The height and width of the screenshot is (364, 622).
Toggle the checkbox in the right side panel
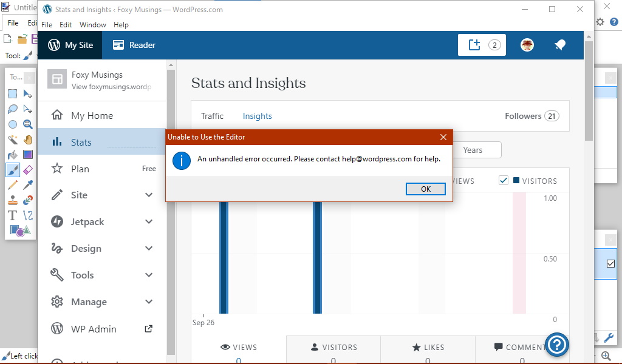610,263
